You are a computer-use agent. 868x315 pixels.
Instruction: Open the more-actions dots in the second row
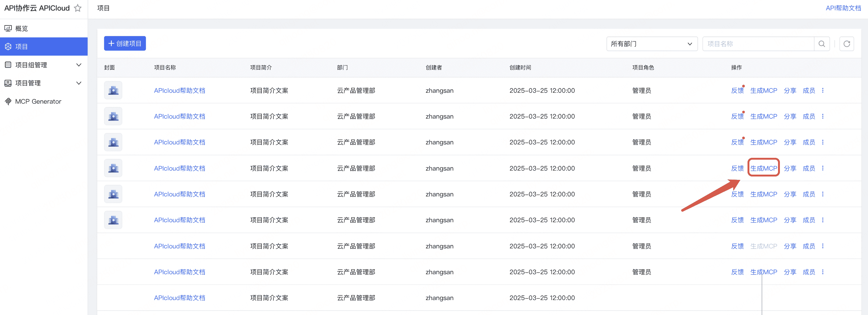pyautogui.click(x=823, y=116)
